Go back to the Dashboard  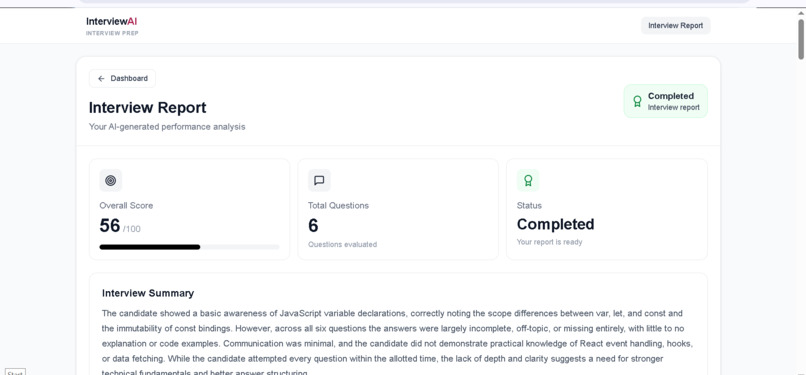[x=122, y=79]
